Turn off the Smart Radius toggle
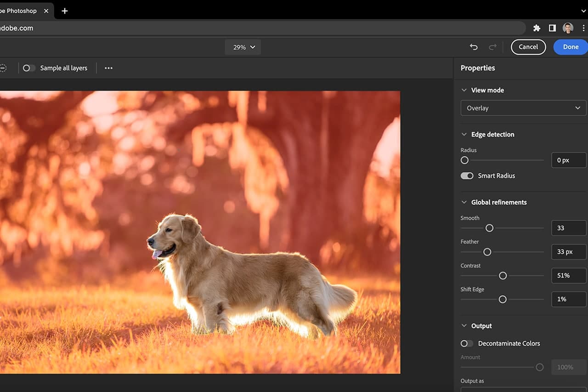The width and height of the screenshot is (588, 392). pyautogui.click(x=467, y=176)
